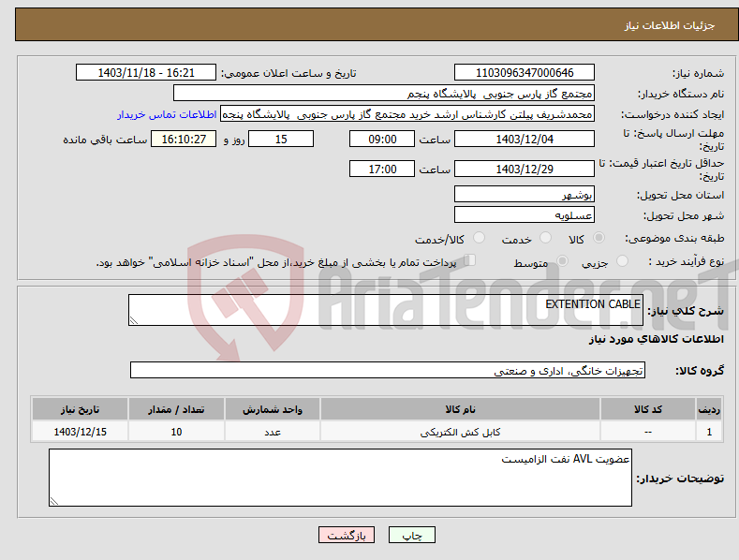This screenshot has width=739, height=560.
Task: Click the need date cell 1403/12/15
Action: click(81, 432)
